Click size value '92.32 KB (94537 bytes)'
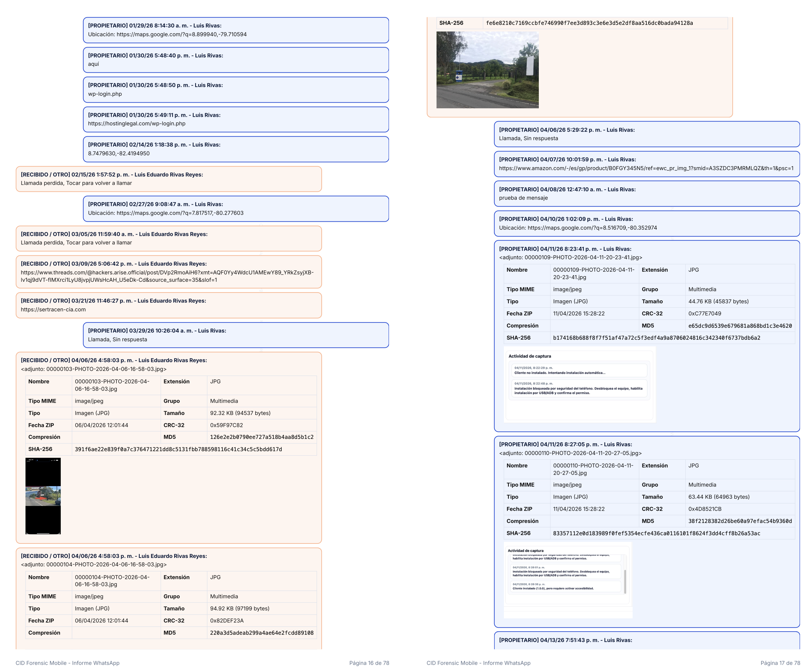 [x=240, y=413]
